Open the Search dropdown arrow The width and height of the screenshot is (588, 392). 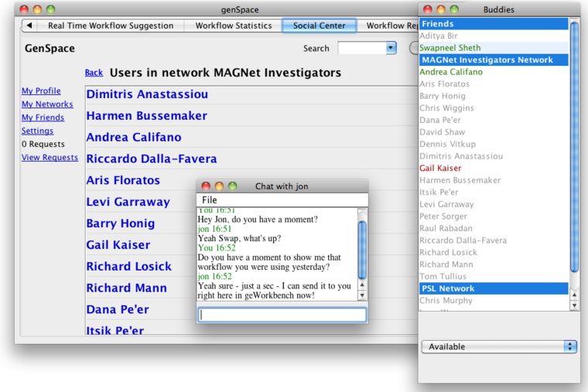pos(391,48)
